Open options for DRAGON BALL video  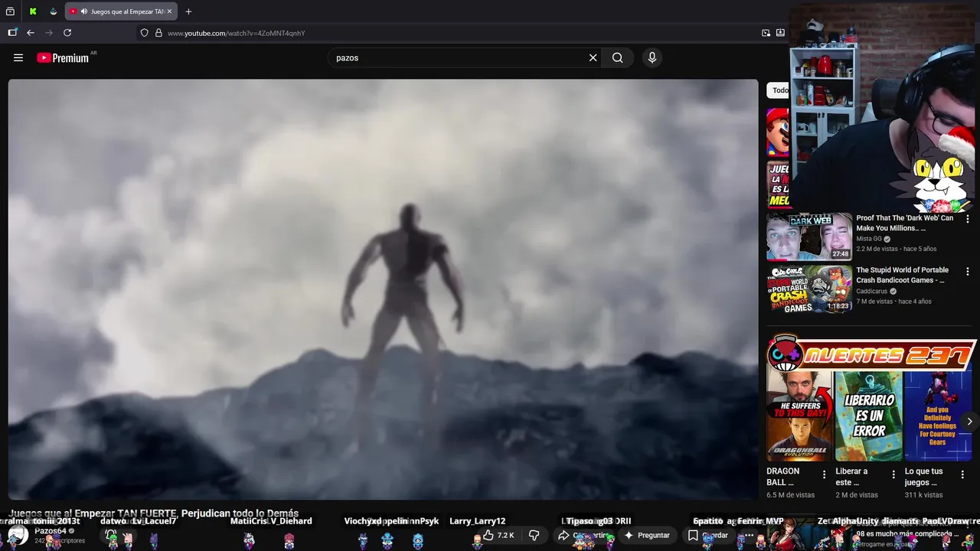824,475
